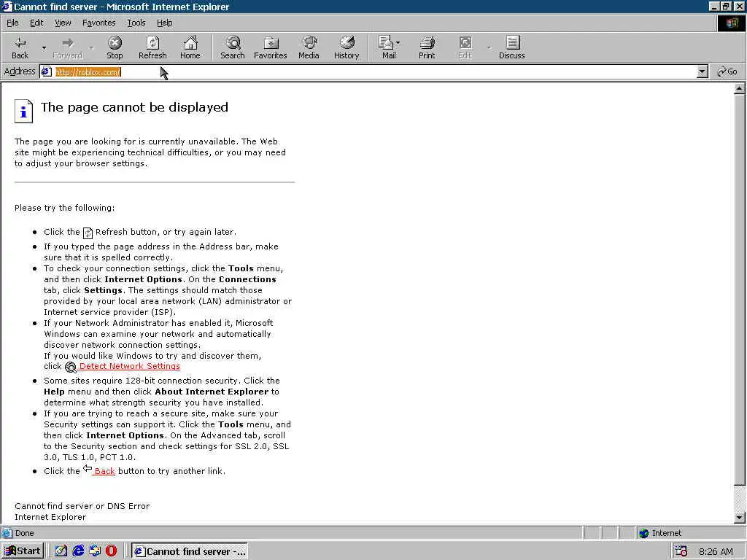
Task: Launch the Opera quick launch icon
Action: coord(111,551)
